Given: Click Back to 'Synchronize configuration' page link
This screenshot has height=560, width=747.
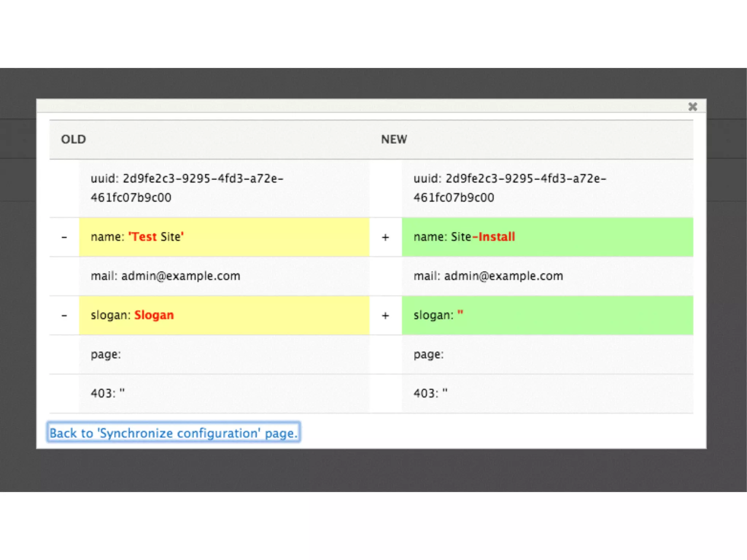Looking at the screenshot, I should [x=174, y=433].
